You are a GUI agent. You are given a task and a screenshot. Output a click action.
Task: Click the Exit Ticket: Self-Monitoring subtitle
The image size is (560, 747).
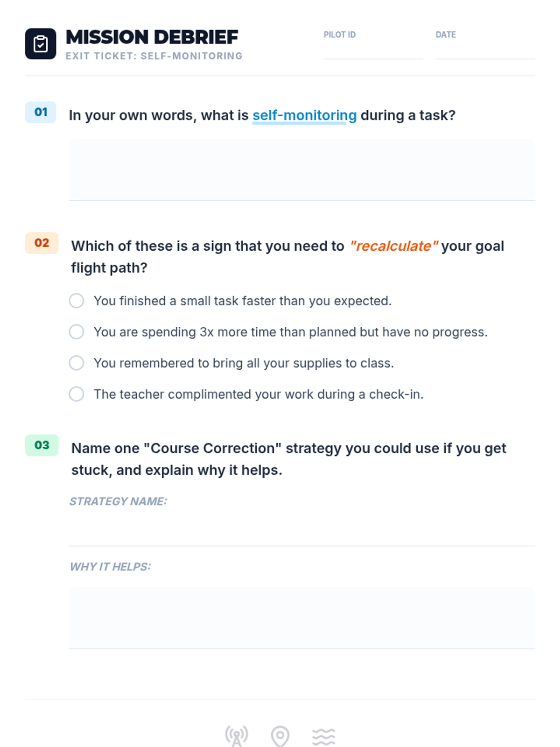point(154,56)
